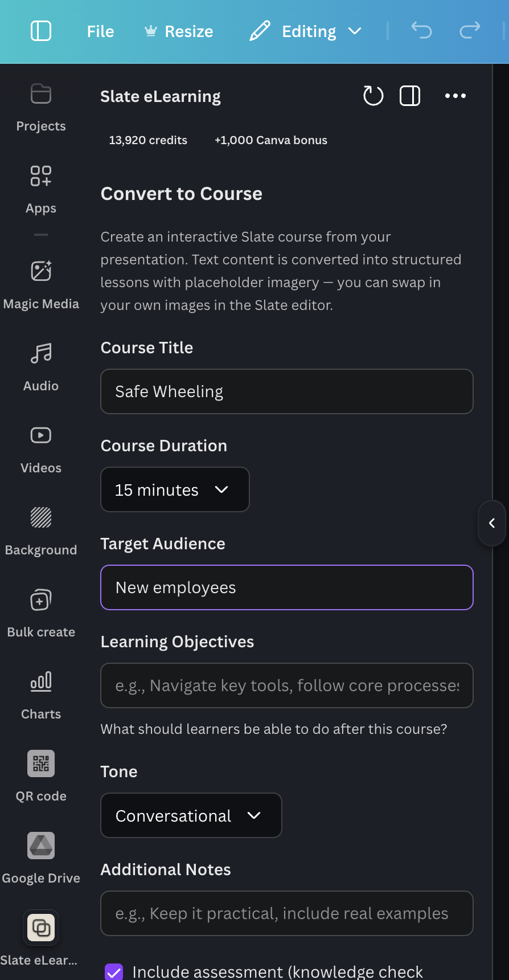Open the three-dot more options menu
The width and height of the screenshot is (509, 980).
point(455,96)
